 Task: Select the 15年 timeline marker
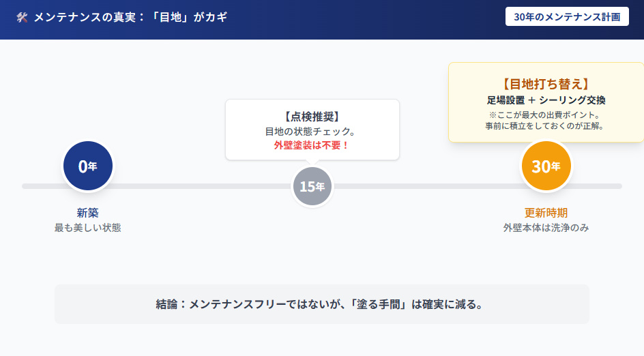tap(312, 186)
